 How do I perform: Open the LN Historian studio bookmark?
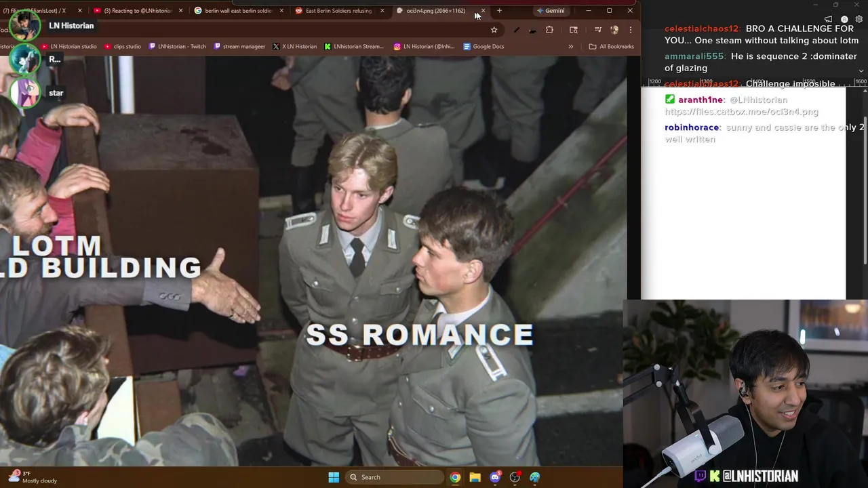pos(69,47)
